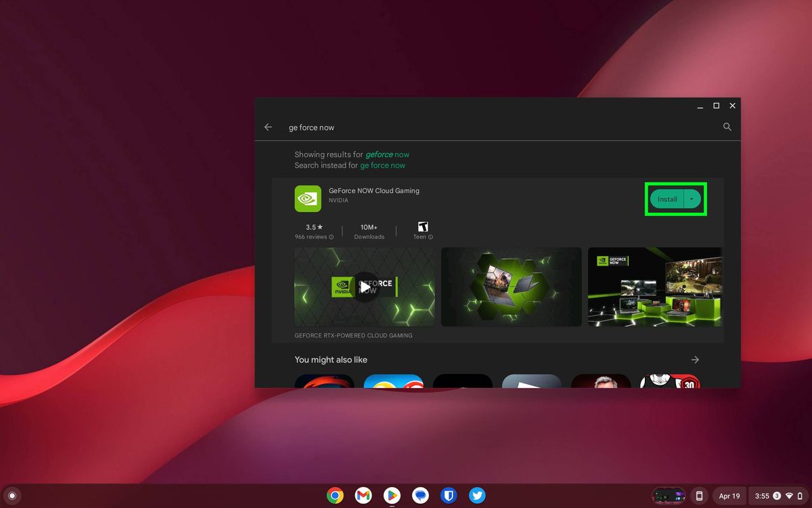The height and width of the screenshot is (508, 812).
Task: Install GeForce NOW Cloud Gaming
Action: pyautogui.click(x=667, y=198)
